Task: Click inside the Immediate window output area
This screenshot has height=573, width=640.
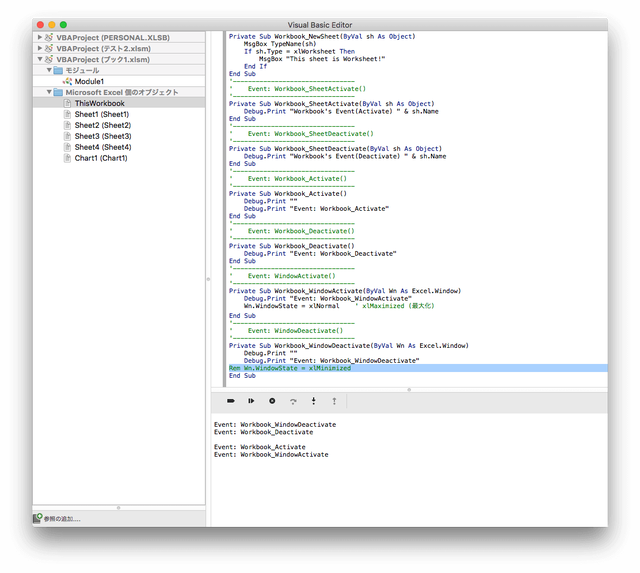Action: pos(409,469)
